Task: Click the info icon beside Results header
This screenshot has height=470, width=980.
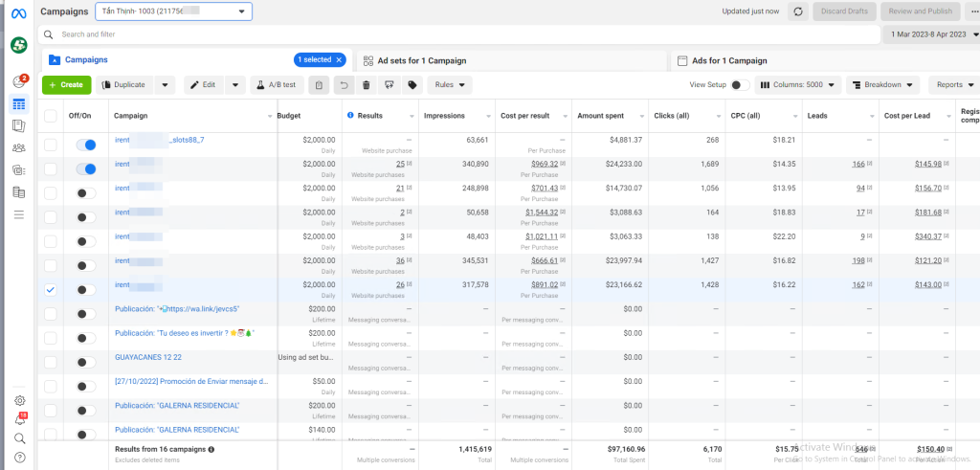Action: (x=350, y=116)
